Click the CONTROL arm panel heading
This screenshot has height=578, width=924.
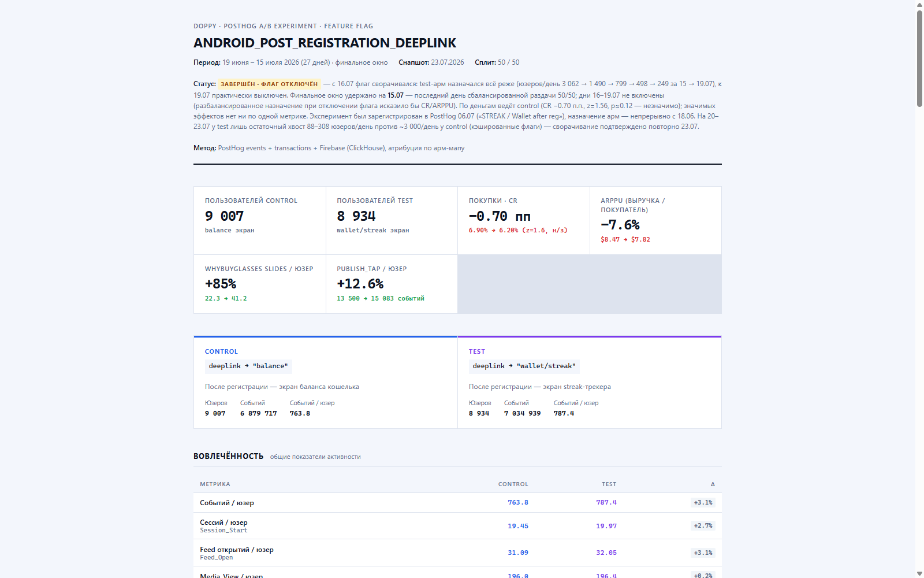(x=221, y=351)
